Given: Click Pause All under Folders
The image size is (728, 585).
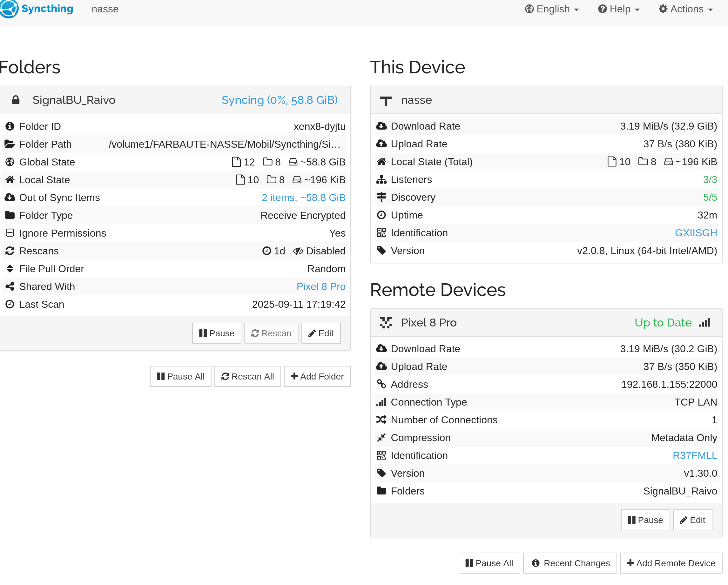Looking at the screenshot, I should pos(181,376).
